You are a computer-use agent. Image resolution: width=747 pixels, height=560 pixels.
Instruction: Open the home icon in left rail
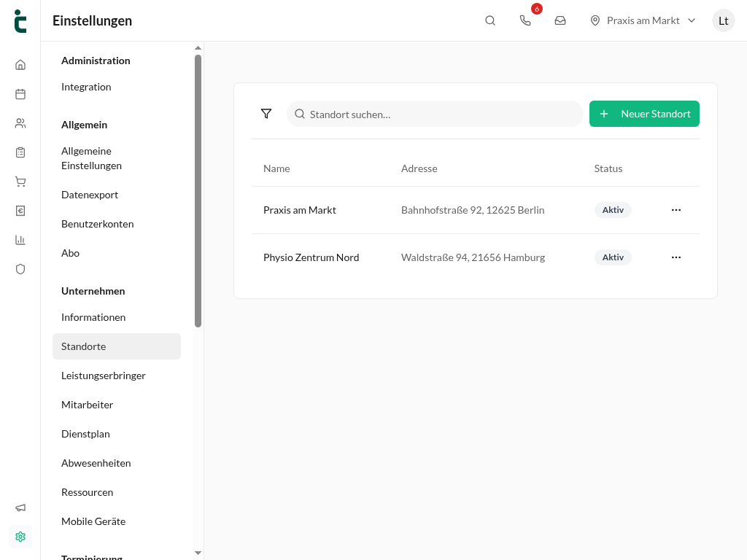pyautogui.click(x=20, y=65)
